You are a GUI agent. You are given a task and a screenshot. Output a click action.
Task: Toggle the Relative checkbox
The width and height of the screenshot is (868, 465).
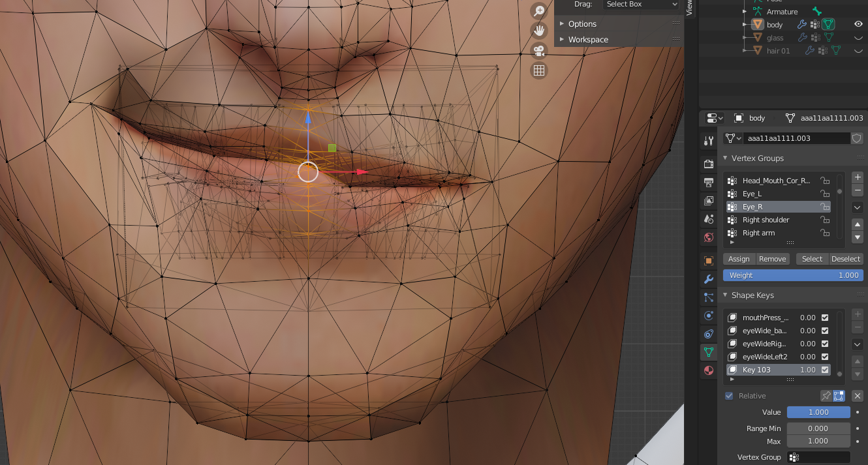tap(729, 396)
